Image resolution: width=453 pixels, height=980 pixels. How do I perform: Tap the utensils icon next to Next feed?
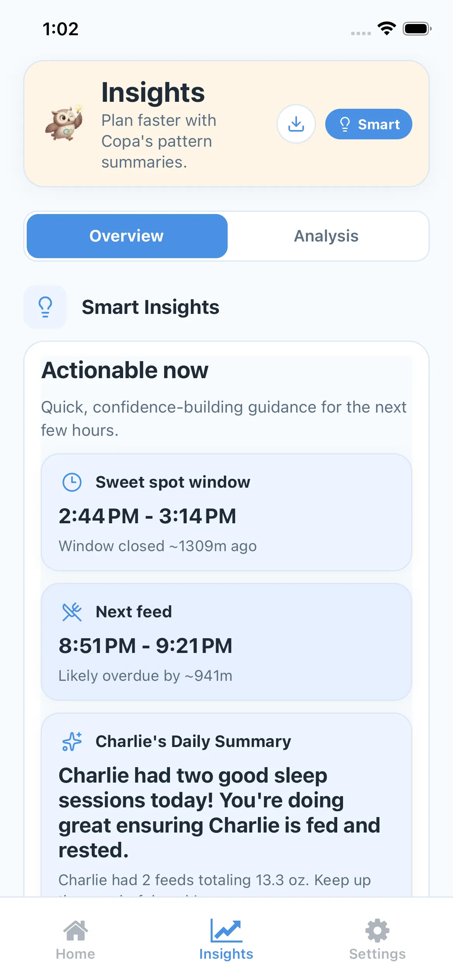(x=72, y=612)
